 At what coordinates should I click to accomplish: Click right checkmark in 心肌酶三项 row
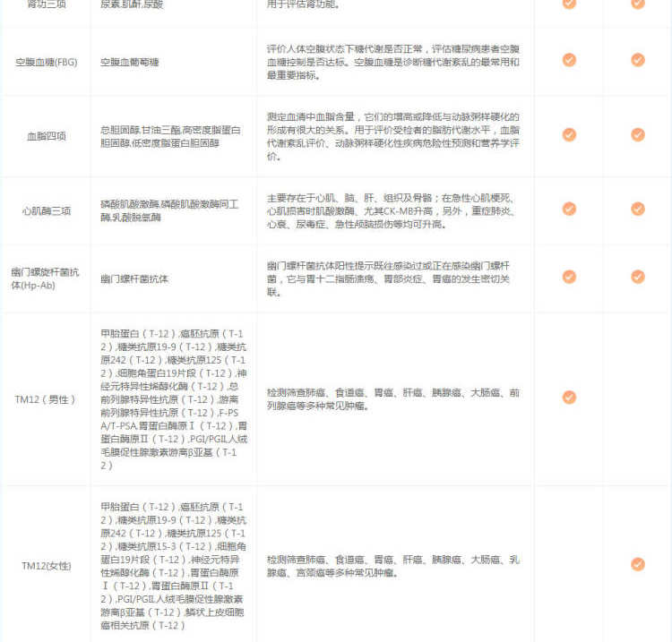pyautogui.click(x=638, y=210)
